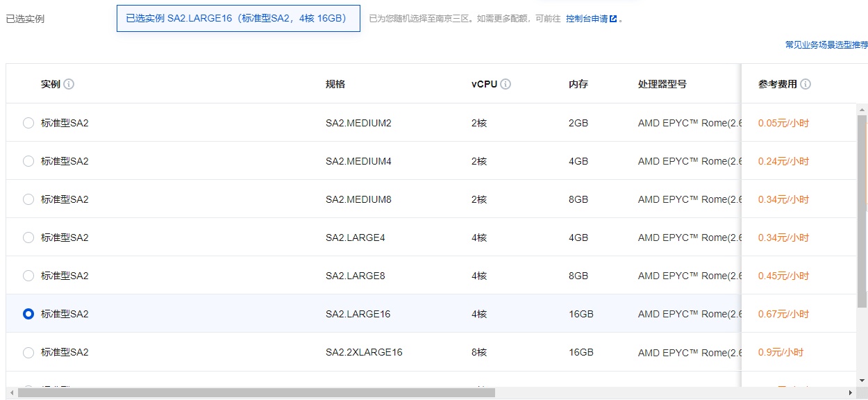Click the external link icon after 控制台申请

click(613, 18)
